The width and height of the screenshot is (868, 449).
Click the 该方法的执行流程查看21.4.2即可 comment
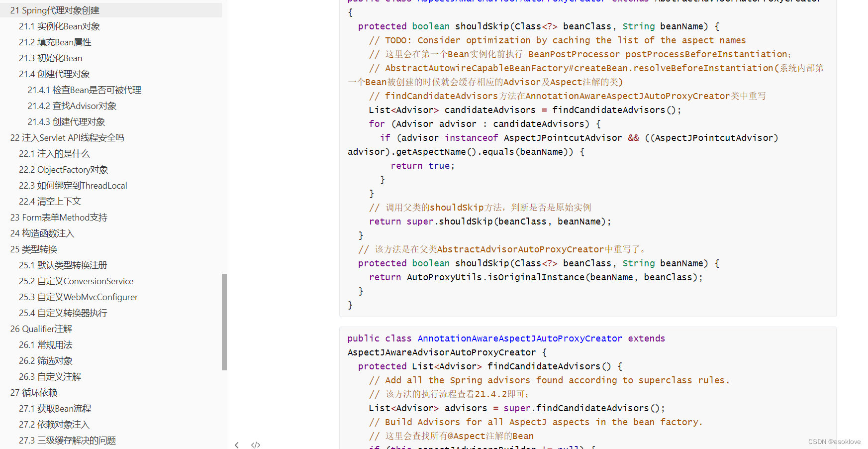pyautogui.click(x=449, y=394)
